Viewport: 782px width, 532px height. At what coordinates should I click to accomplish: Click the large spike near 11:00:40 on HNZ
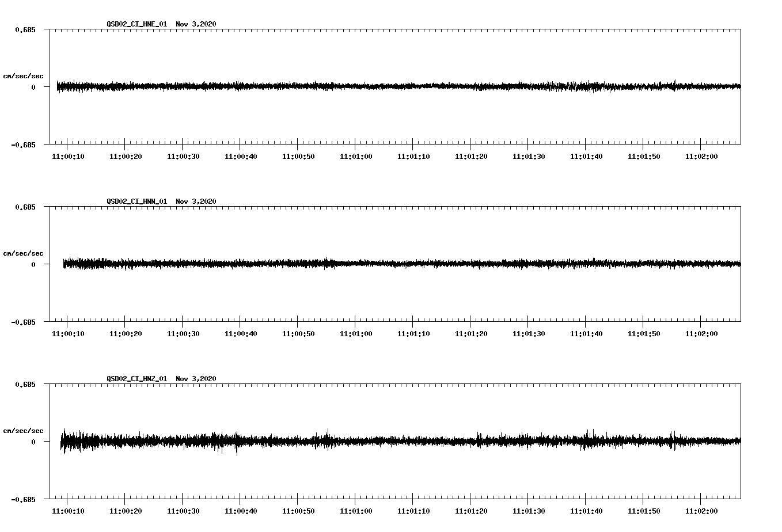coord(237,452)
